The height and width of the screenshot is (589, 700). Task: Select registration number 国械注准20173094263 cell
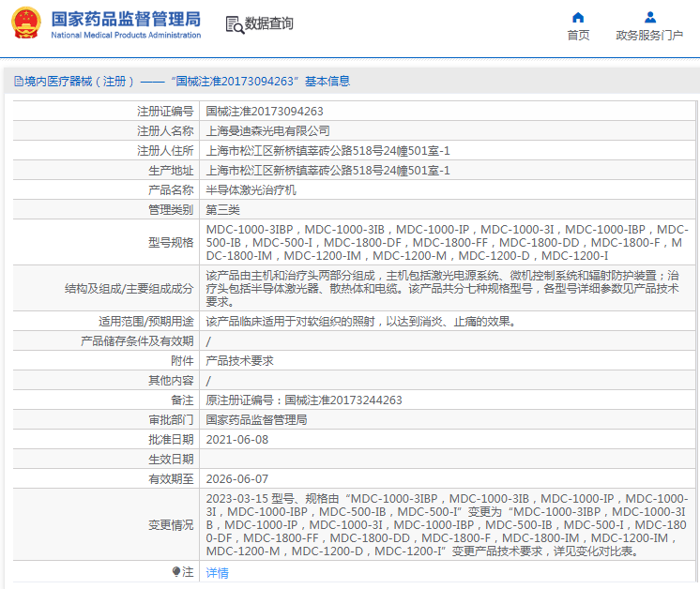click(x=265, y=112)
